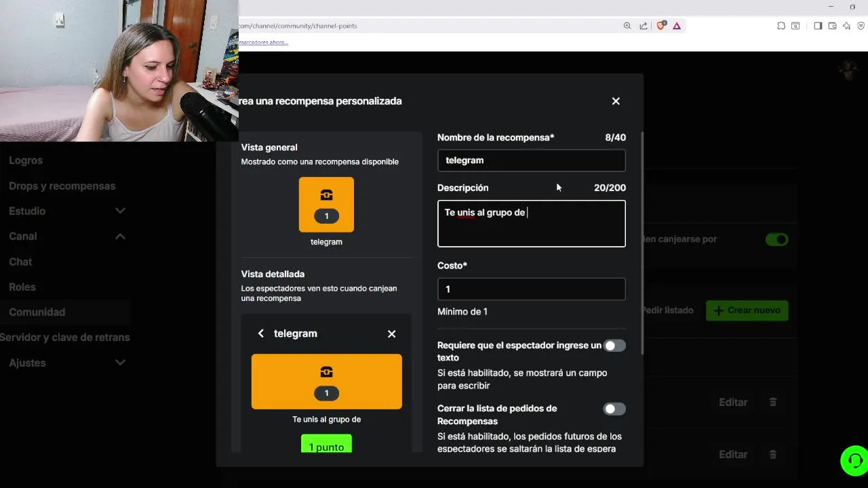Click the telephone icon in overview reward card
Screen dimensions: 868x488
pos(326,195)
